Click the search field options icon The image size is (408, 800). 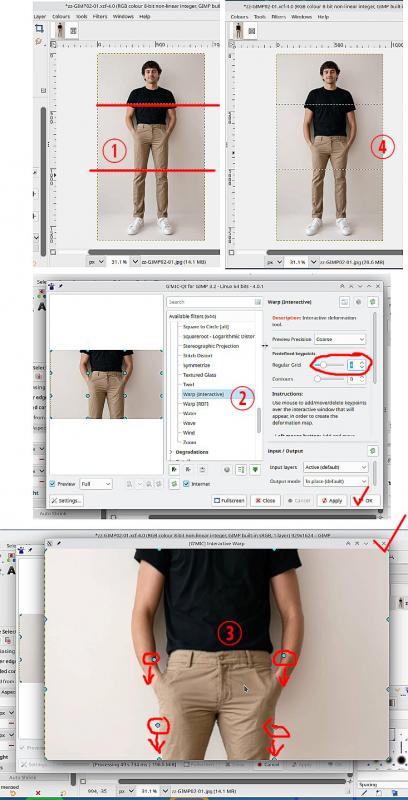[258, 302]
